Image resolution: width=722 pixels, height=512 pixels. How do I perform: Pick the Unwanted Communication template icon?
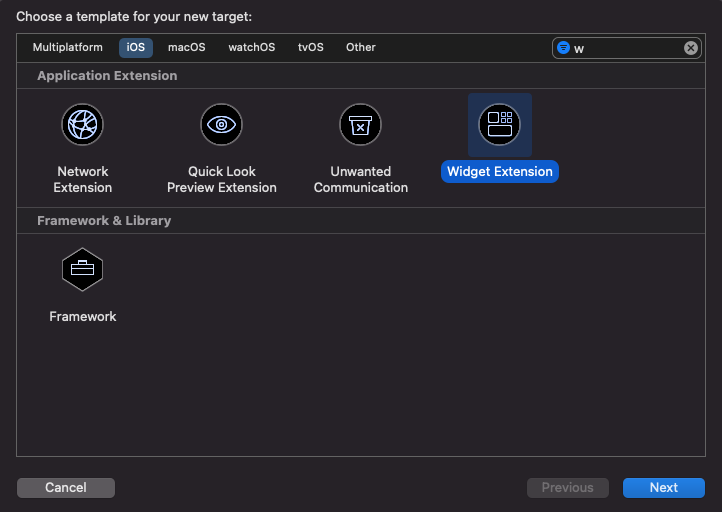[x=360, y=125]
